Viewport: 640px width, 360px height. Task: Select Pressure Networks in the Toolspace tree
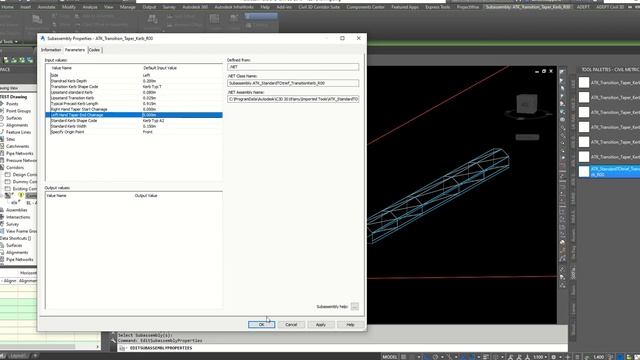tap(20, 160)
